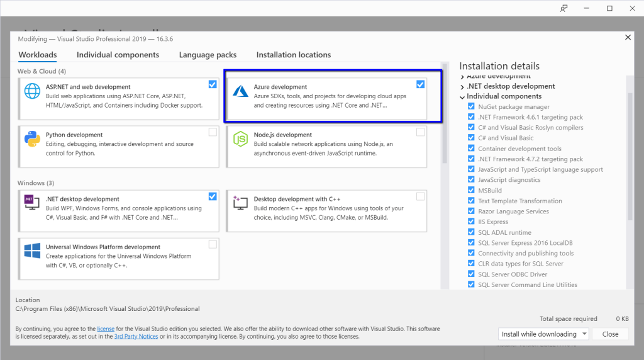Click the Desktop development with C++ icon
The width and height of the screenshot is (644, 360).
click(x=240, y=201)
